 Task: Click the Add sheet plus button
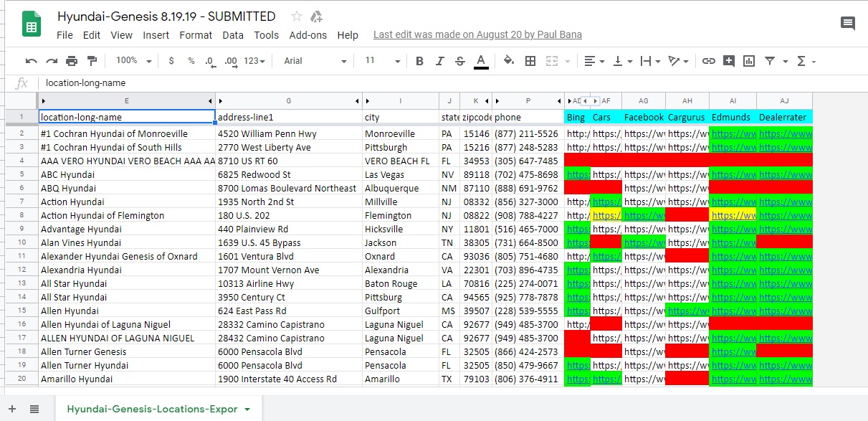click(12, 409)
